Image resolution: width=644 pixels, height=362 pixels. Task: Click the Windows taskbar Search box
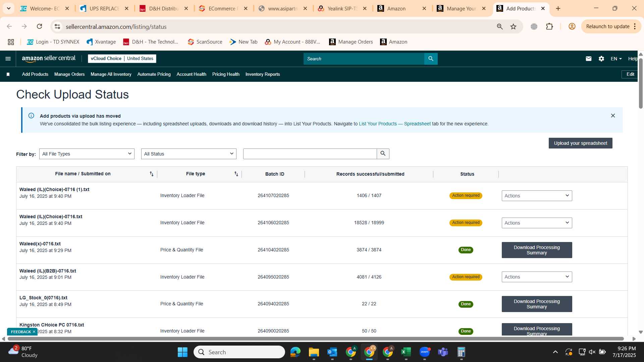(239, 352)
